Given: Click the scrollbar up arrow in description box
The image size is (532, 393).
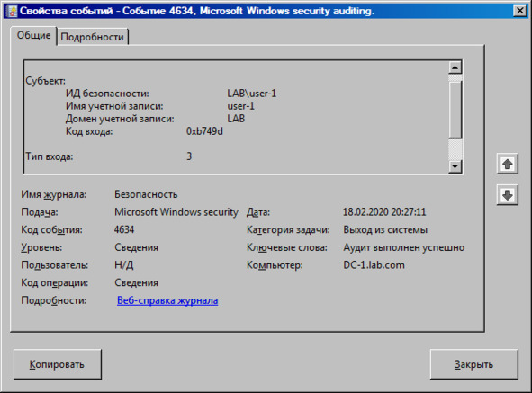Looking at the screenshot, I should click(455, 67).
